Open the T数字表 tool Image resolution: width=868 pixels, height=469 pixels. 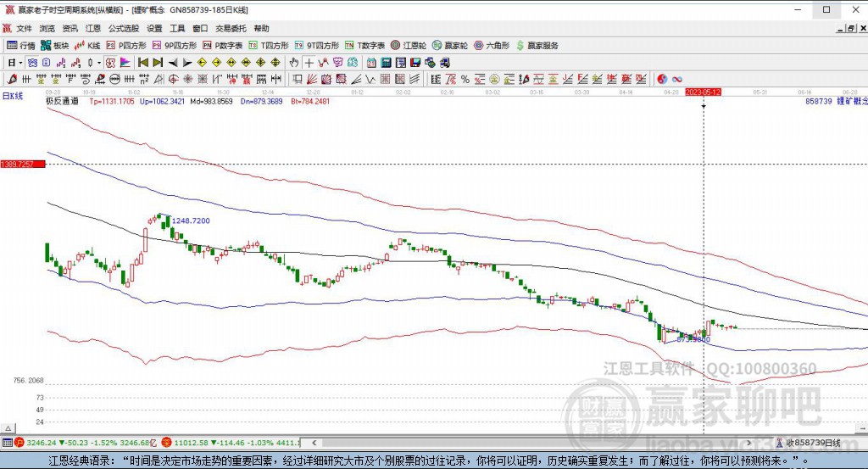(x=364, y=46)
